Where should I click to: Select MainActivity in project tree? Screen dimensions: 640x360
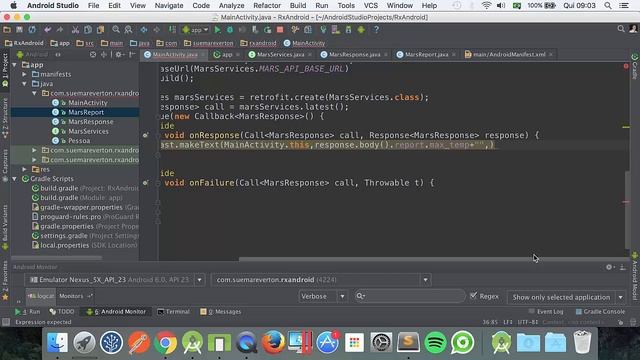pyautogui.click(x=87, y=103)
